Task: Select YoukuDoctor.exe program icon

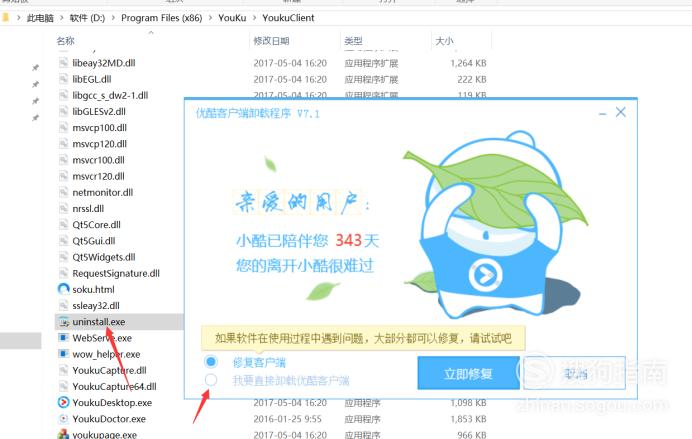Action: click(x=64, y=419)
